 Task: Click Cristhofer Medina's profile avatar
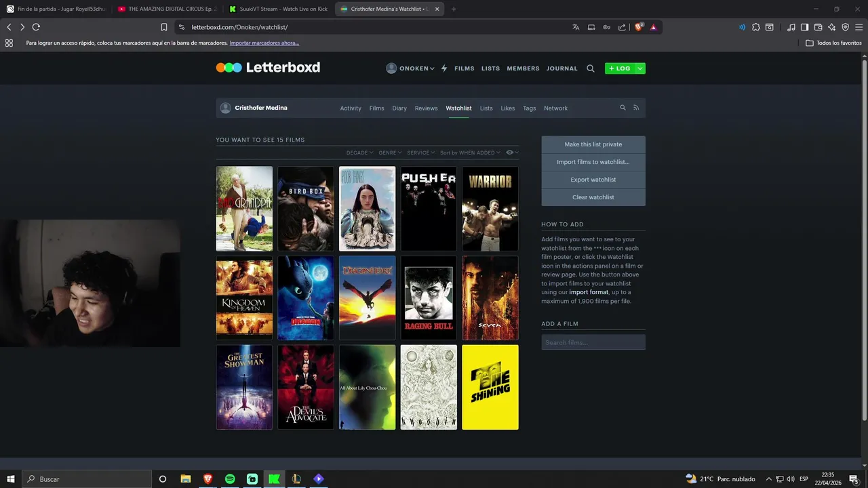(226, 108)
